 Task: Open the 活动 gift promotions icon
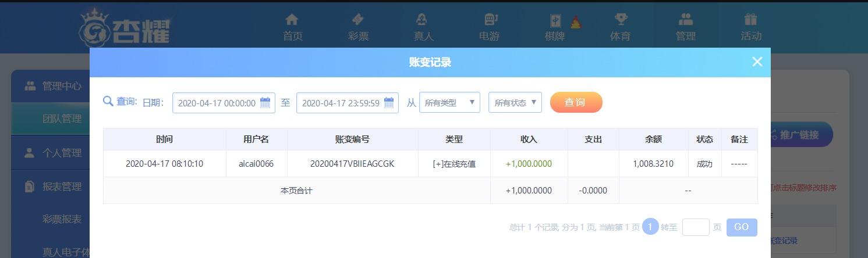751,20
